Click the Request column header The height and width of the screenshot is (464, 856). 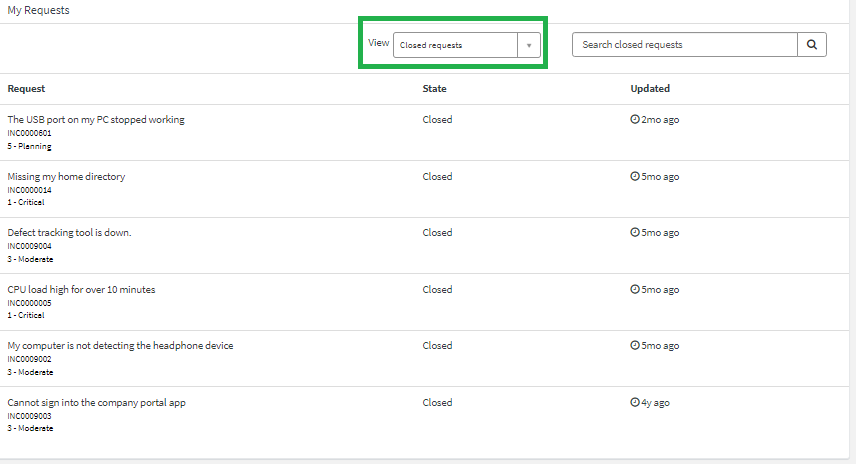coord(26,88)
